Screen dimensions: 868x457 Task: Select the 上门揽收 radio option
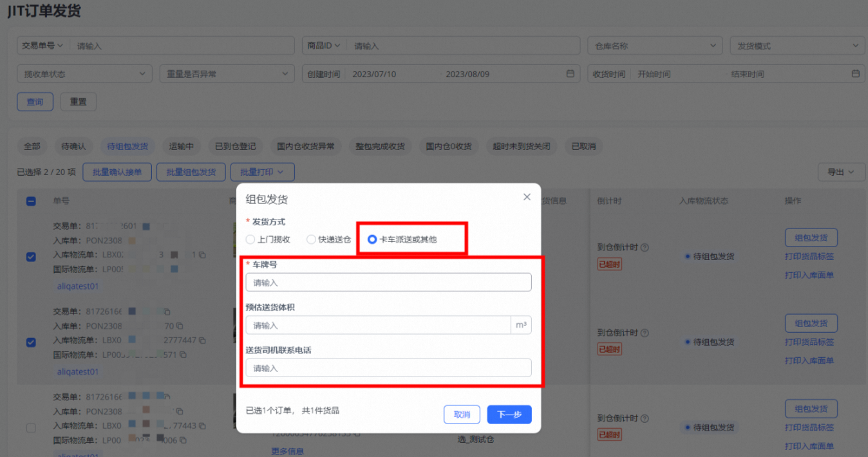click(250, 239)
